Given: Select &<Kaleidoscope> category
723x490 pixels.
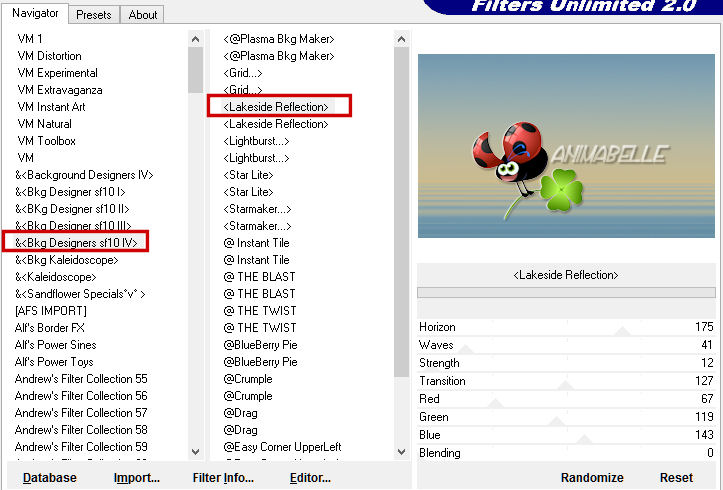Looking at the screenshot, I should (55, 277).
